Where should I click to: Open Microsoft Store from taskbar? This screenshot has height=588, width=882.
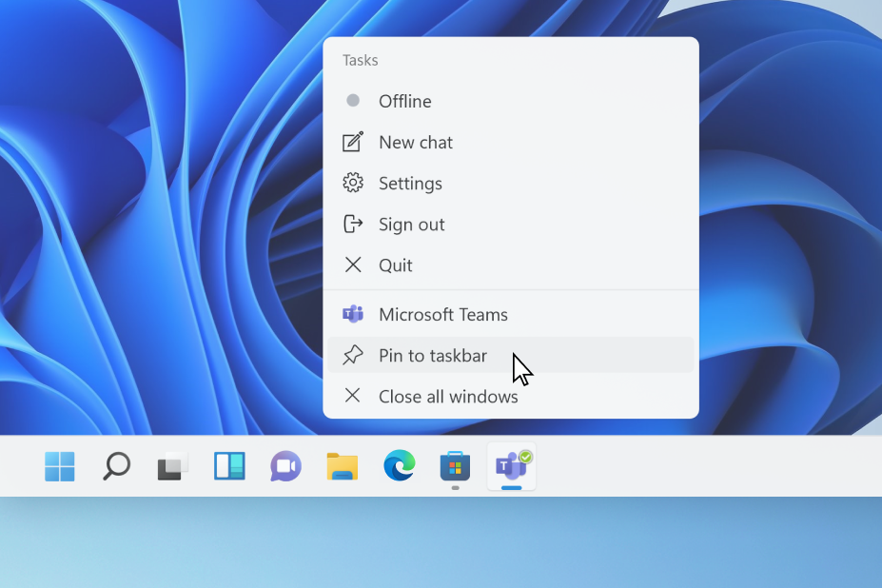[455, 466]
